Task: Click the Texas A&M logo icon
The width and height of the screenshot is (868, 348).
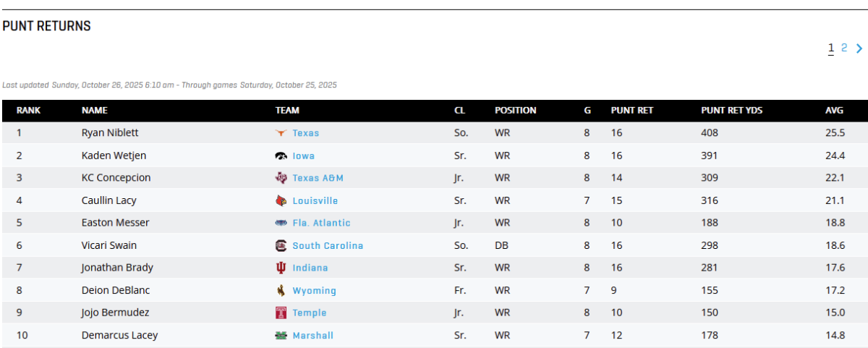Action: [x=281, y=178]
